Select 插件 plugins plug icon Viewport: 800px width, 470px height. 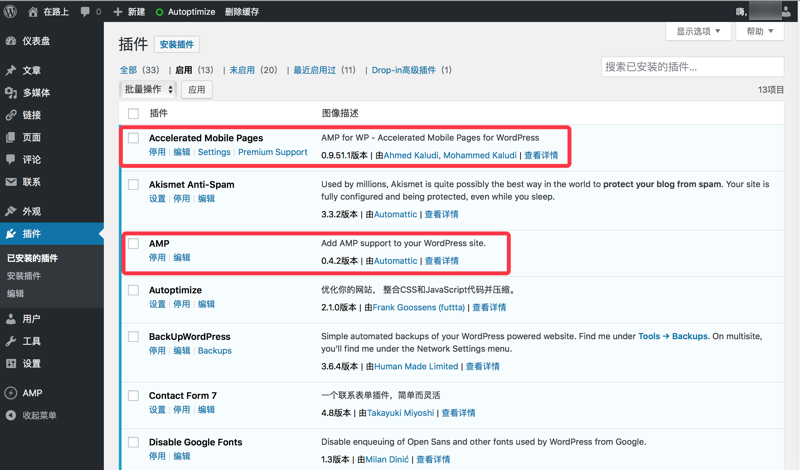pyautogui.click(x=11, y=234)
